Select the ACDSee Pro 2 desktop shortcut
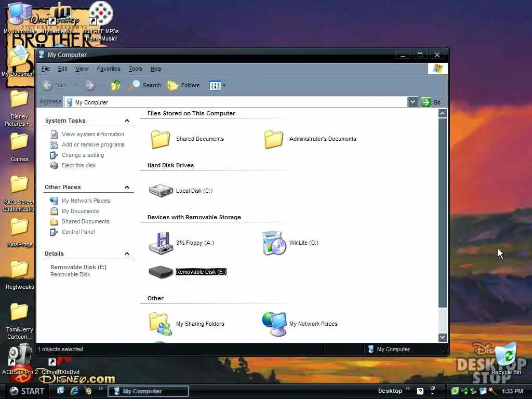Screen dimensions: 532x399 pyautogui.click(x=19, y=360)
